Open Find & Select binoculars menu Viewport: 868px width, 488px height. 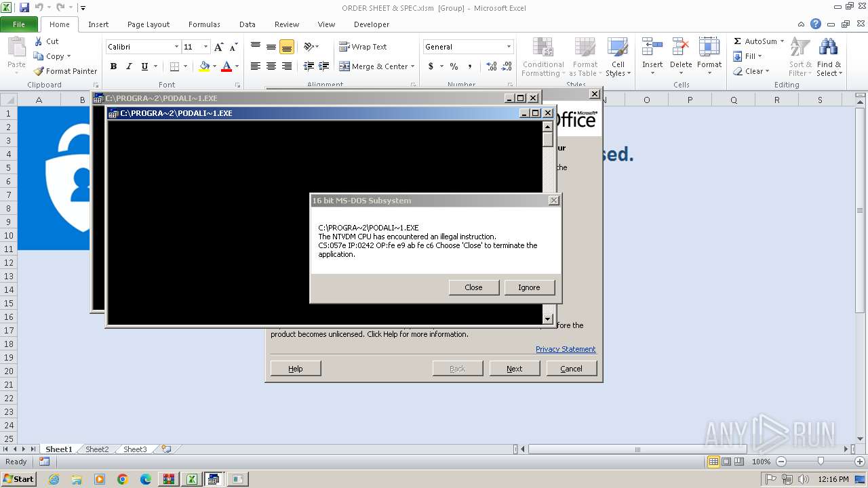[x=829, y=58]
